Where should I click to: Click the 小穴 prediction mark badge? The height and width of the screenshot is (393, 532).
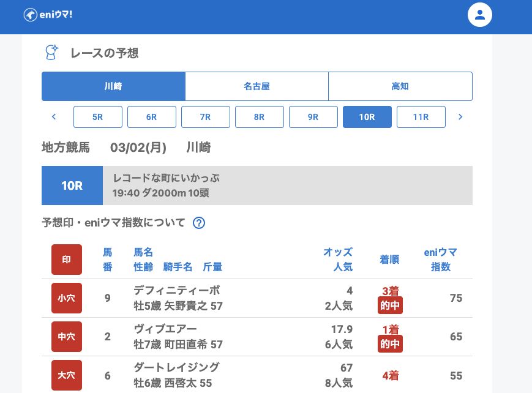(x=67, y=298)
